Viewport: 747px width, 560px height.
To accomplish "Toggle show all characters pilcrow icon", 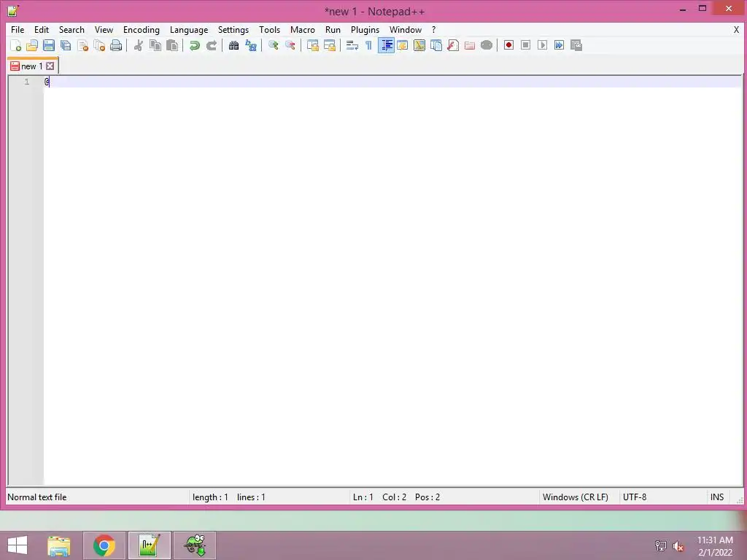I will pos(368,45).
